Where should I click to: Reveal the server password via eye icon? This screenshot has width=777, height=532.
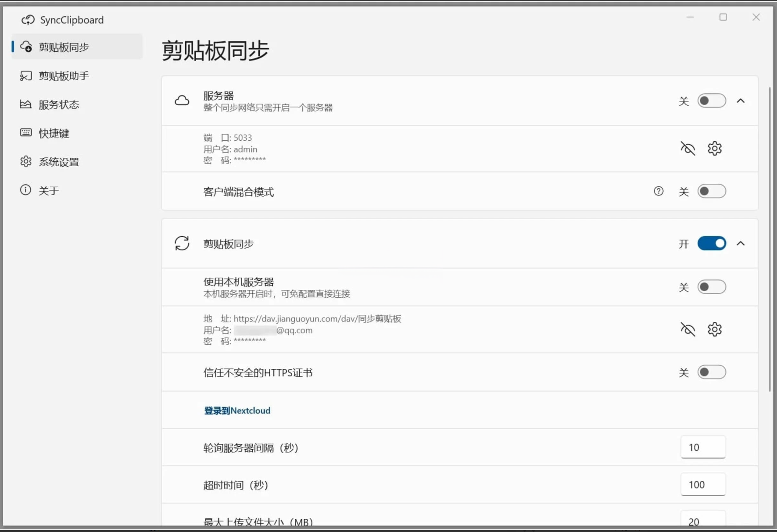tap(687, 149)
